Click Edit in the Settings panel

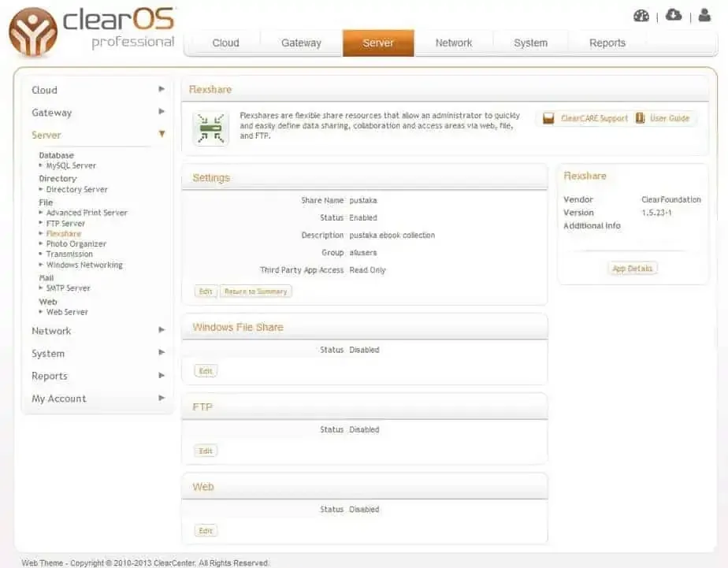click(206, 291)
